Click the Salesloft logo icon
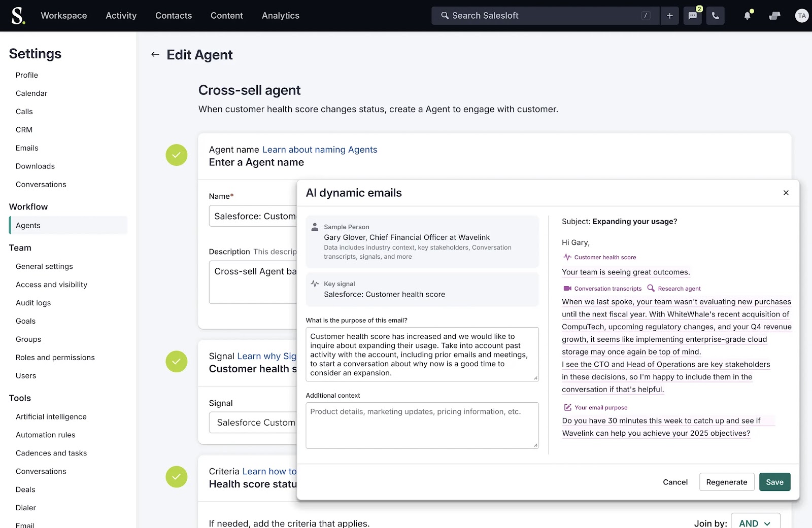 point(18,15)
